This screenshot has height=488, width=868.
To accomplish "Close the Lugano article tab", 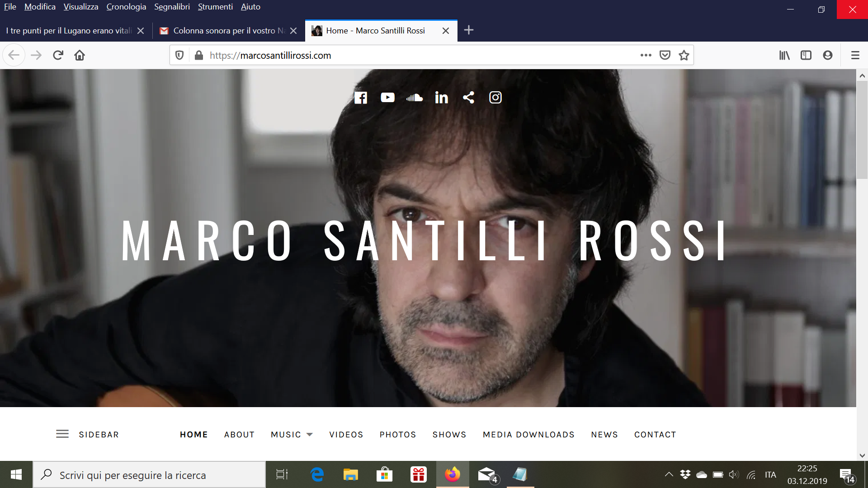I will click(x=141, y=31).
